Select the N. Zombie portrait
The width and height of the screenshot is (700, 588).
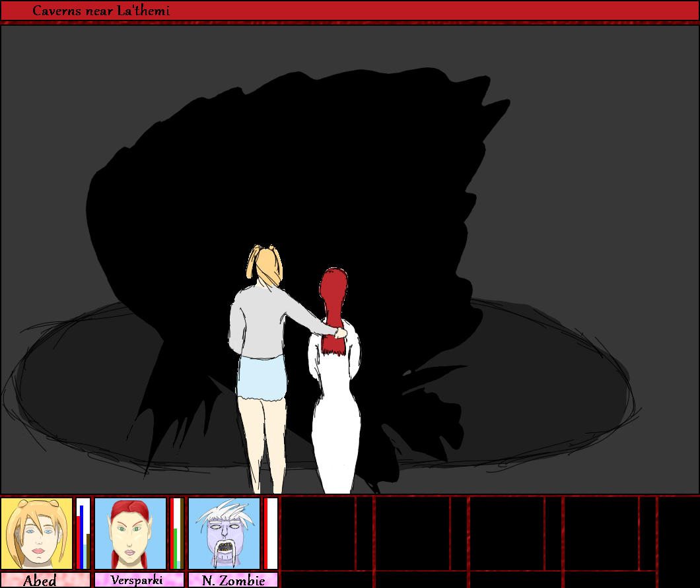[x=224, y=533]
